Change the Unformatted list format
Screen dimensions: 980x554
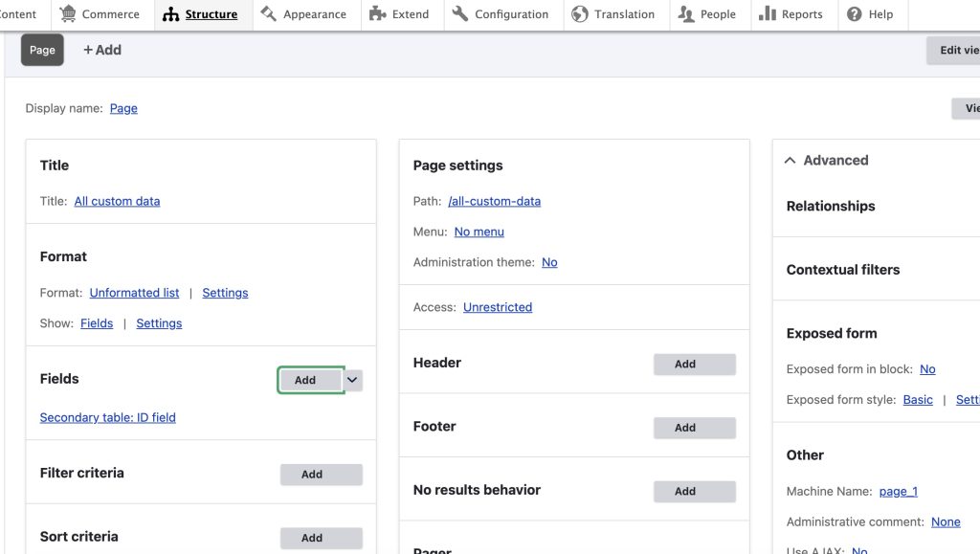(134, 292)
